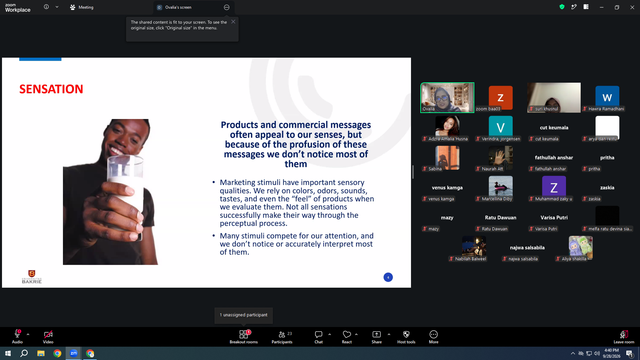This screenshot has width=640, height=360.
Task: Click the cut keumala participant name
Action: pyautogui.click(x=554, y=127)
